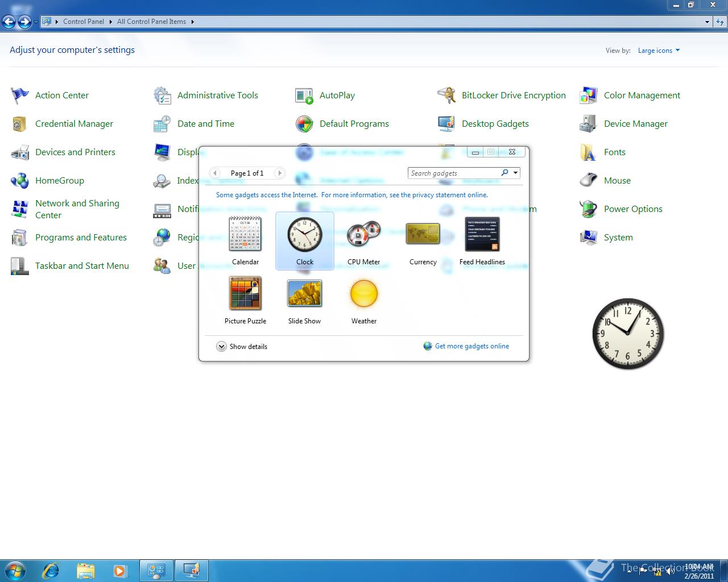Open Fonts text label

pos(615,152)
